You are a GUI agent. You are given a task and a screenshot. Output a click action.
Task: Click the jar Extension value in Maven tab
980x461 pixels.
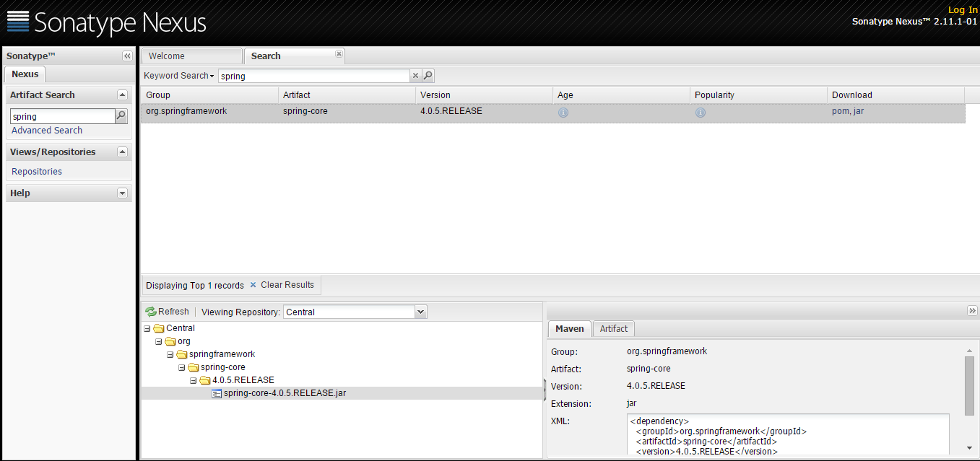tap(632, 403)
